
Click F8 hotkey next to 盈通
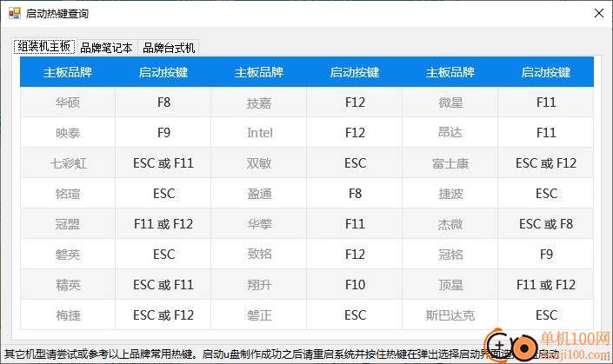pos(355,194)
